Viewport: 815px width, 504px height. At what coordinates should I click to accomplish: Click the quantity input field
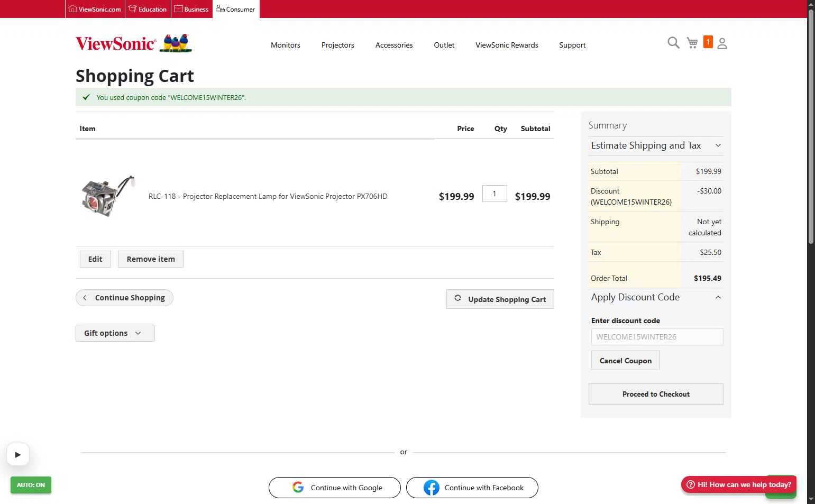pos(495,194)
